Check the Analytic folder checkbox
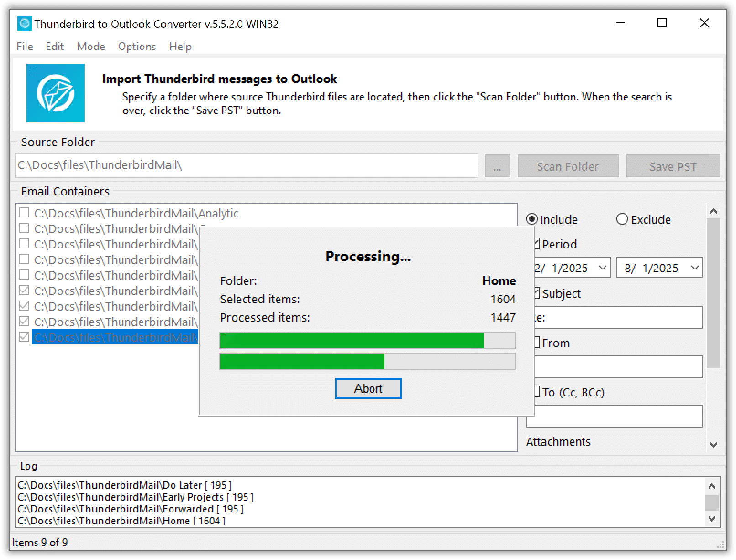 click(x=24, y=213)
